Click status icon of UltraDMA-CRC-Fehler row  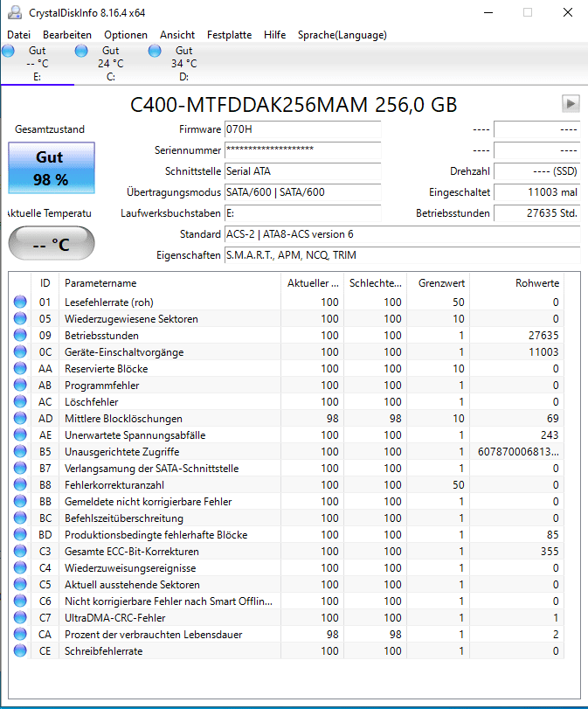coord(20,617)
